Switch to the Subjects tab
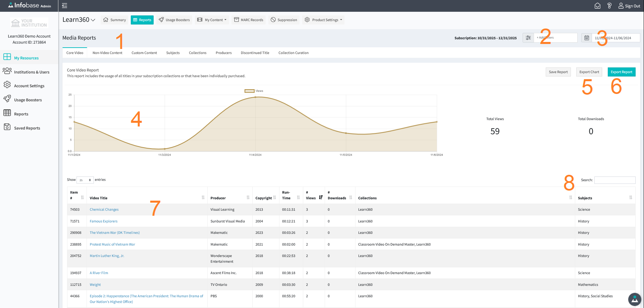The image size is (644, 308). (x=173, y=53)
